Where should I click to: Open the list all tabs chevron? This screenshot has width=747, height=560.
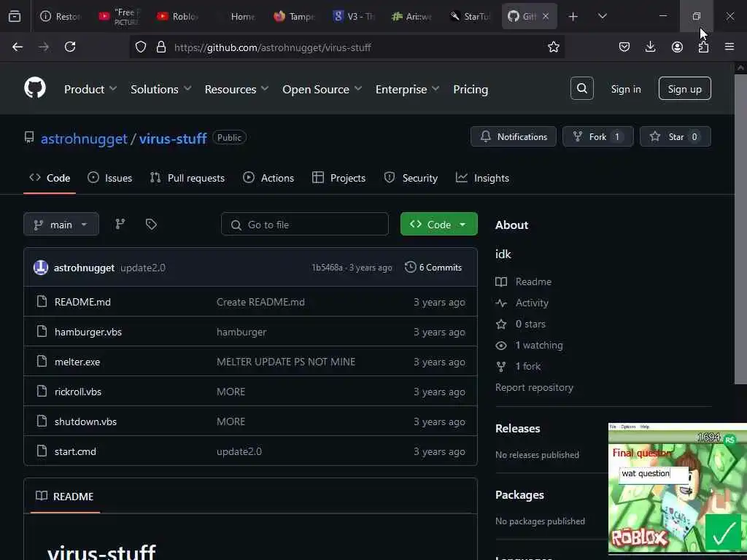click(x=602, y=16)
